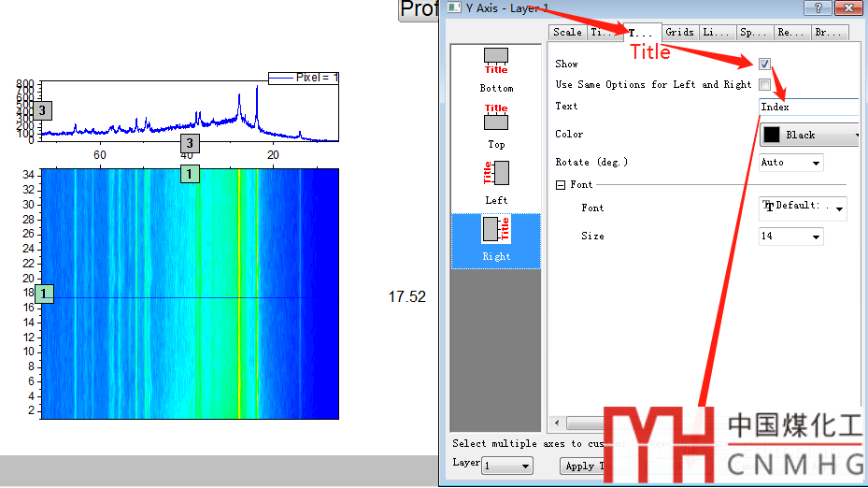This screenshot has width=868, height=488.
Task: Uncheck the Show title checkbox
Action: coord(765,64)
